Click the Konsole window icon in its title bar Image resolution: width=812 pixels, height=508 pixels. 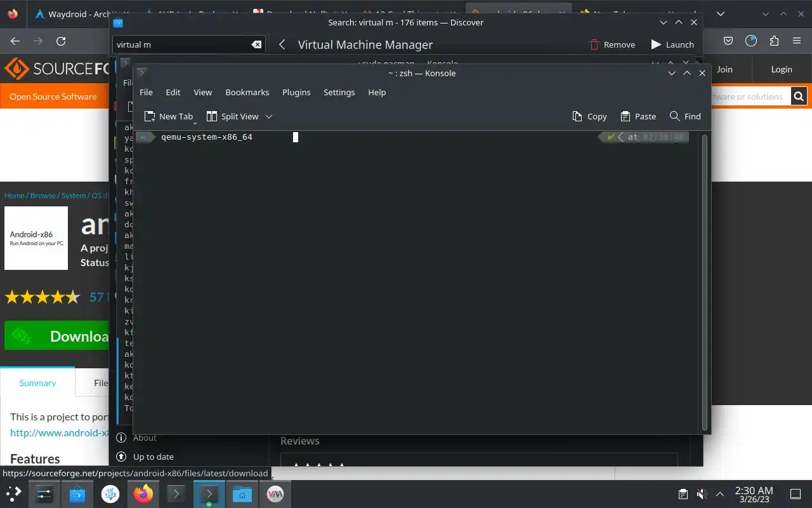(x=142, y=73)
